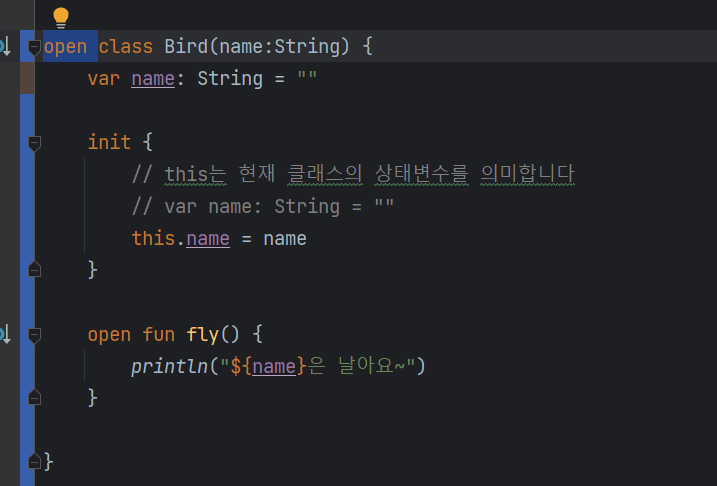Image resolution: width=717 pixels, height=486 pixels.
Task: Click fold end marker of fly() function
Action: (x=34, y=398)
